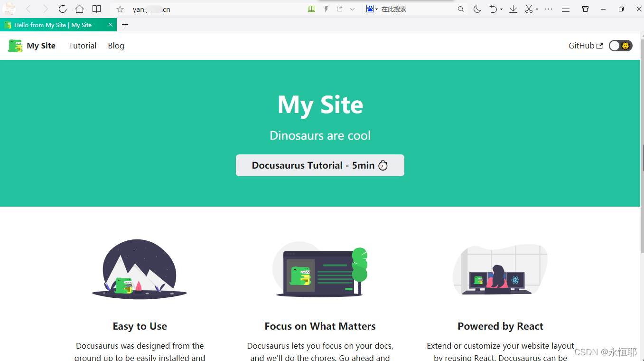Click the Powered by React heading
The width and height of the screenshot is (644, 361).
pos(501,326)
